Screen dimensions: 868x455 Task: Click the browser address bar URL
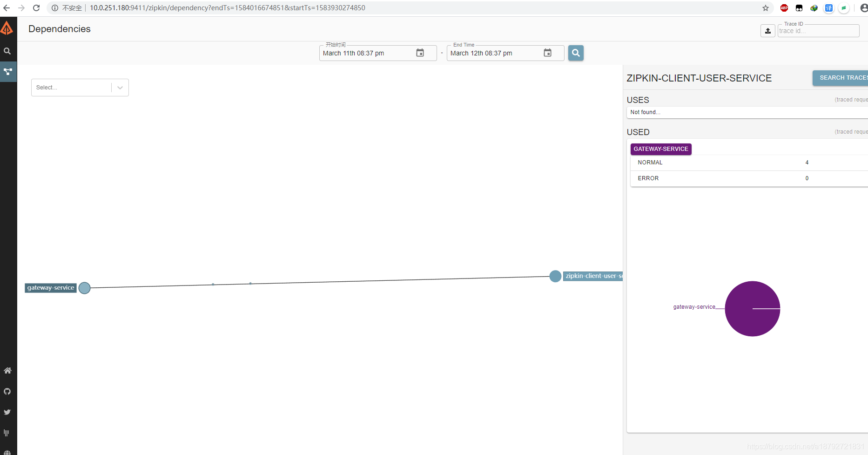(x=228, y=8)
